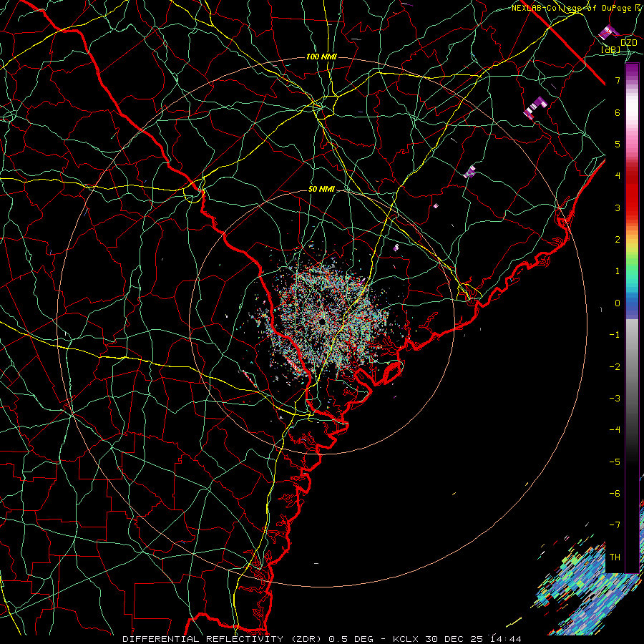Click the "KCLX" station ID in the caption

pos(406,639)
